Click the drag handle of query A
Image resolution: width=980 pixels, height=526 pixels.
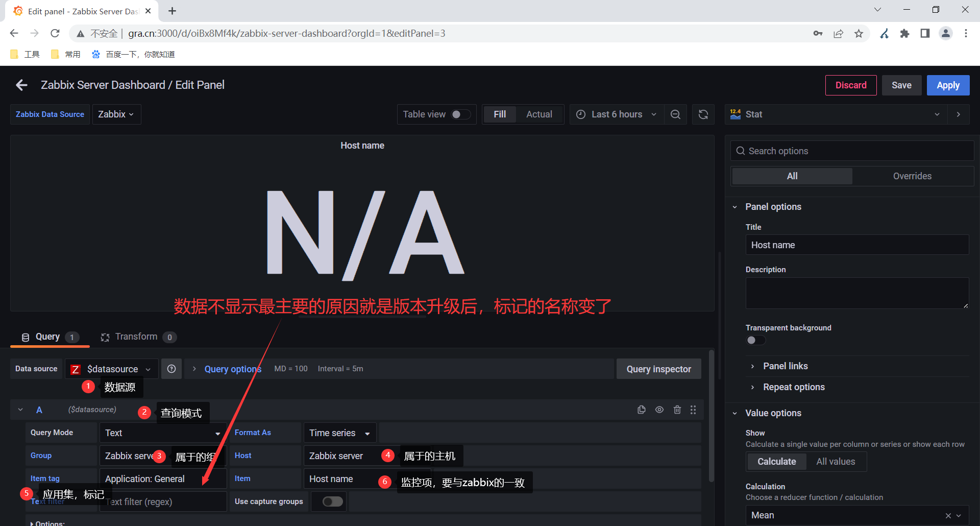pyautogui.click(x=693, y=410)
